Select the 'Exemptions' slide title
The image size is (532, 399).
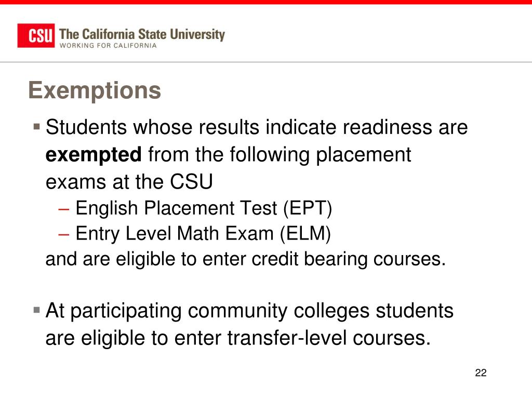[95, 90]
